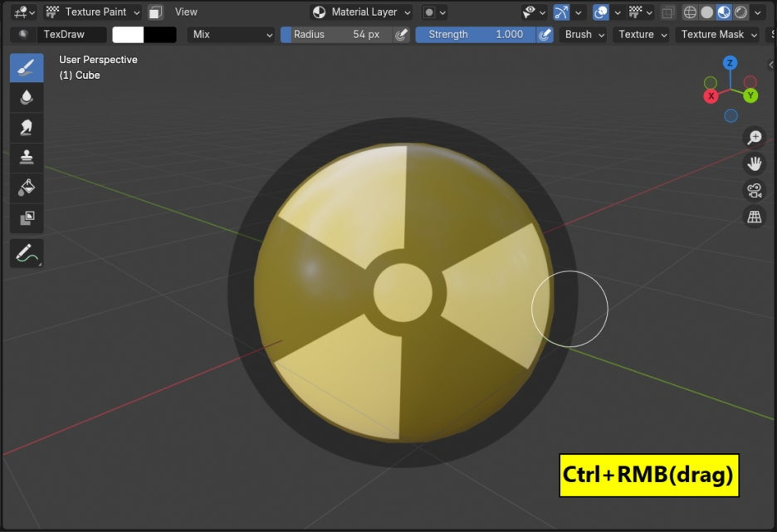The image size is (777, 532).
Task: Toggle radius pen pressure sensitivity
Action: click(402, 34)
